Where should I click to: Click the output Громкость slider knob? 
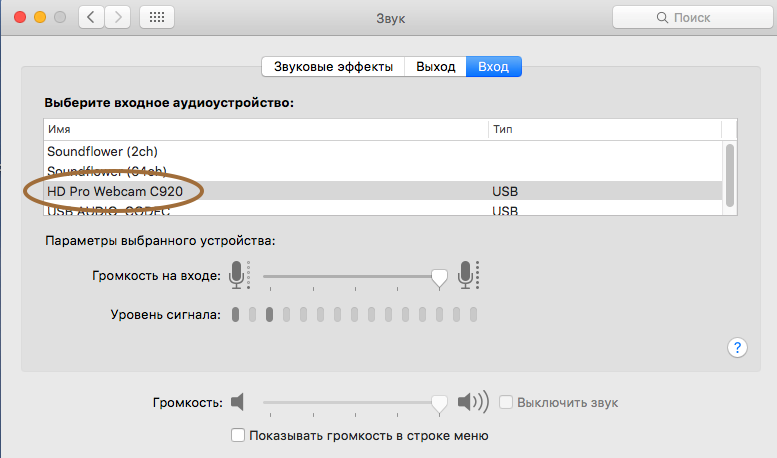coord(439,404)
